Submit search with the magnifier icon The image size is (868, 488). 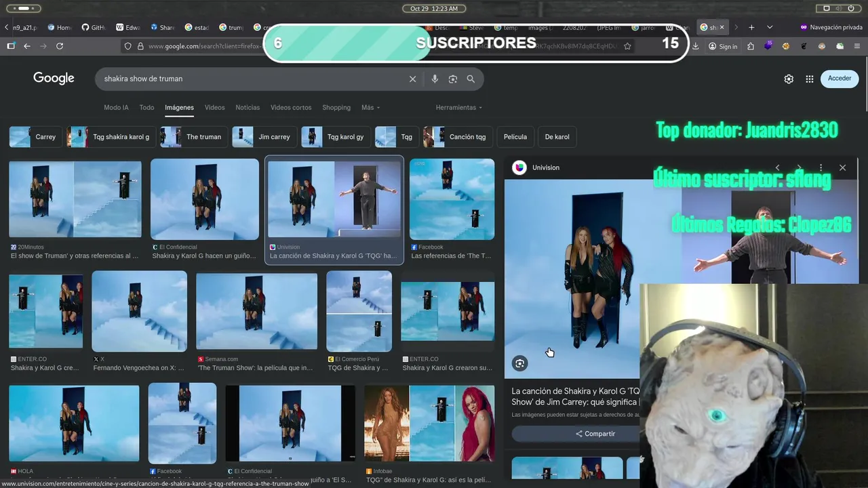pyautogui.click(x=471, y=79)
